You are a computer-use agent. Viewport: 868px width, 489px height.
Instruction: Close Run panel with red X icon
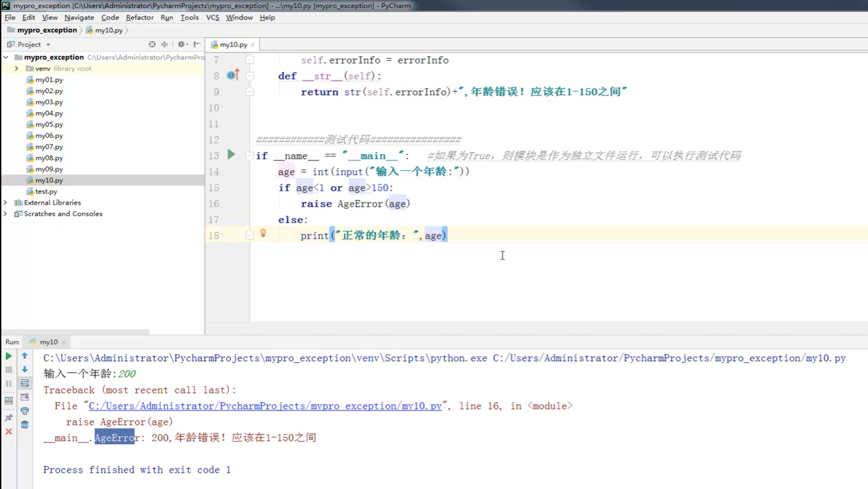[9, 432]
